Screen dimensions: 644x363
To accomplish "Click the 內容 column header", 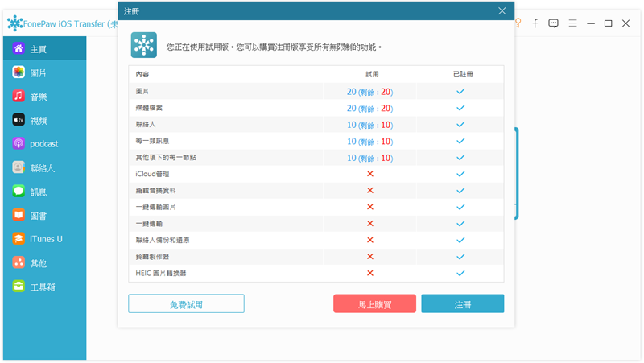I will click(x=142, y=74).
